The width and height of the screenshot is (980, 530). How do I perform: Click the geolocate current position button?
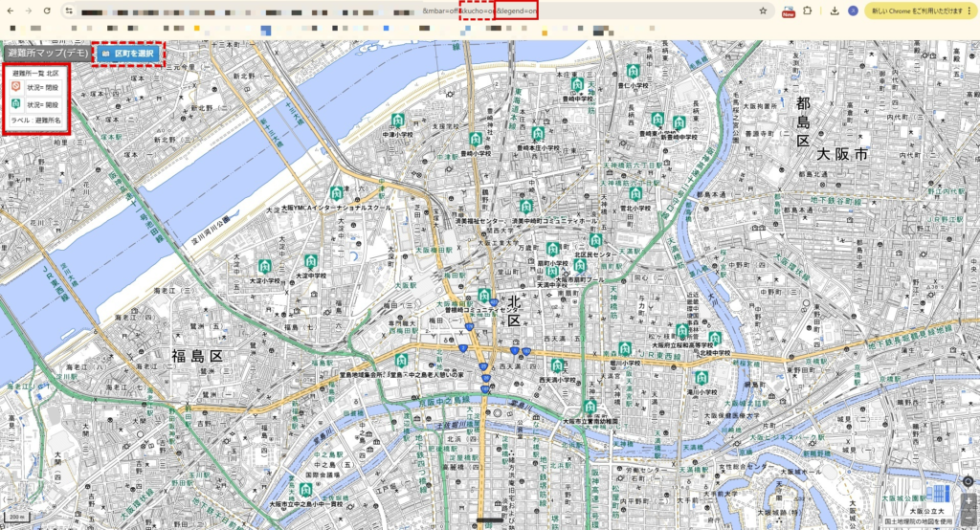coord(968,481)
